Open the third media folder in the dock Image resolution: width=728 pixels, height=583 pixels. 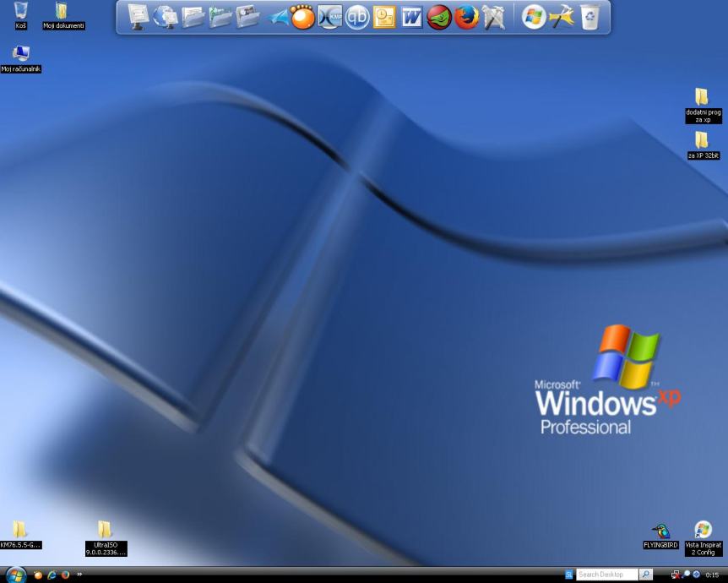coord(247,17)
